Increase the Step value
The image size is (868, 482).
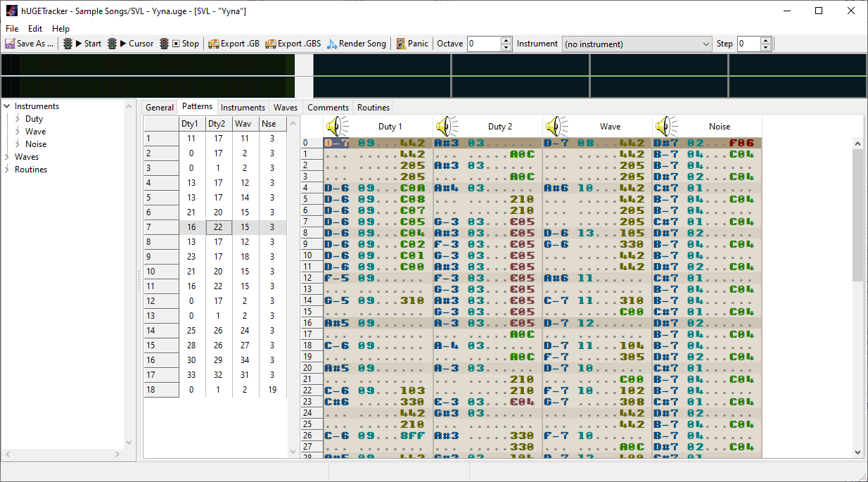click(766, 40)
